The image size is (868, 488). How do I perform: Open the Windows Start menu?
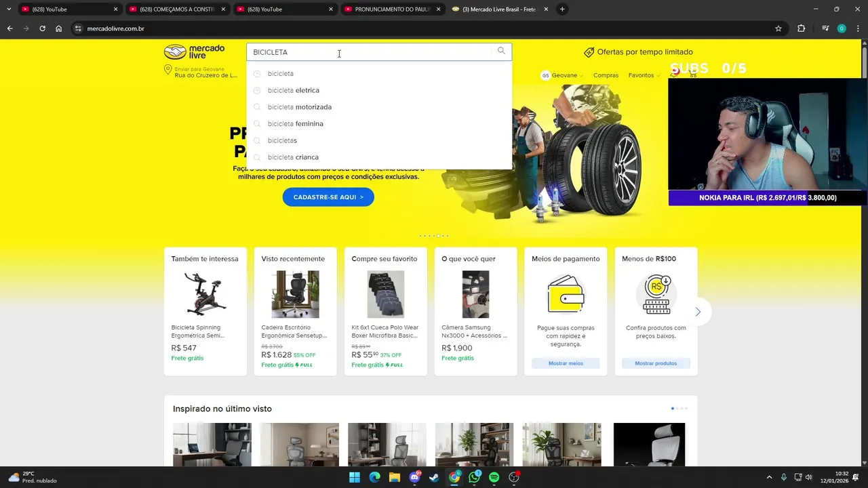(355, 477)
